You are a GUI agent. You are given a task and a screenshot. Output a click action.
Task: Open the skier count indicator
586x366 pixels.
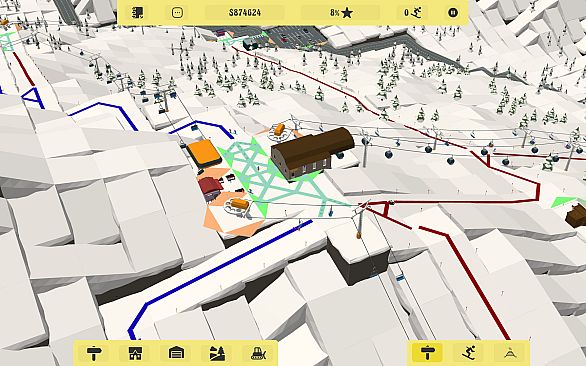pyautogui.click(x=413, y=13)
